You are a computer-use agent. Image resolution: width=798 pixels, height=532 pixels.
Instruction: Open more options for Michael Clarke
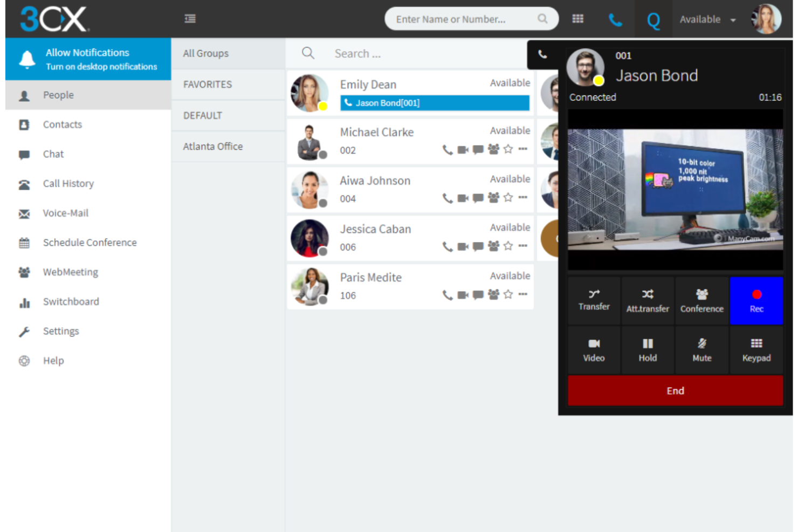click(x=522, y=150)
